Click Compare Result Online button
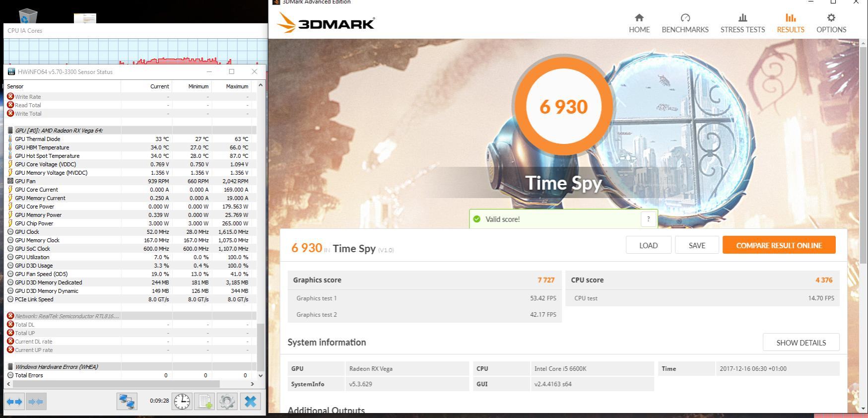Image resolution: width=868 pixels, height=418 pixels. tap(779, 245)
